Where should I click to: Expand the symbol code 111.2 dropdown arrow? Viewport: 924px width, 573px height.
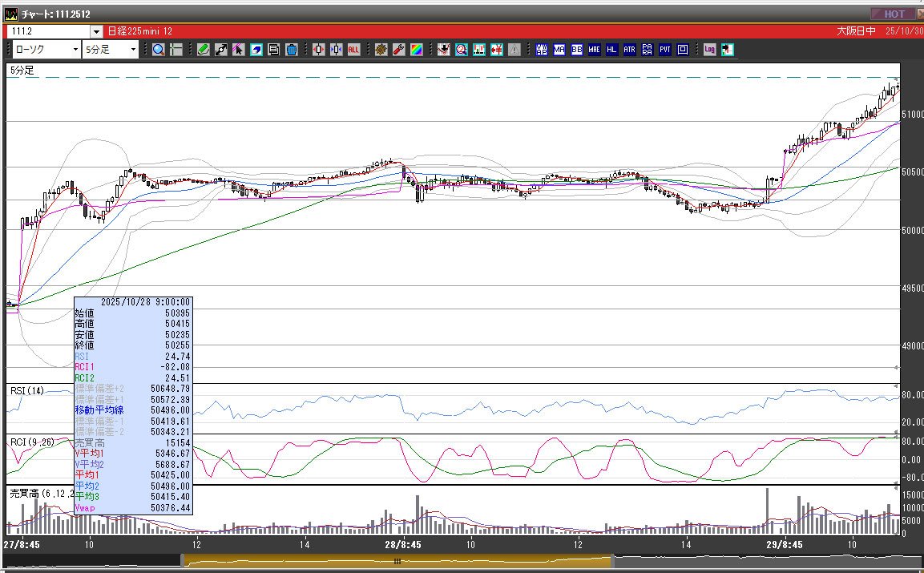(97, 31)
